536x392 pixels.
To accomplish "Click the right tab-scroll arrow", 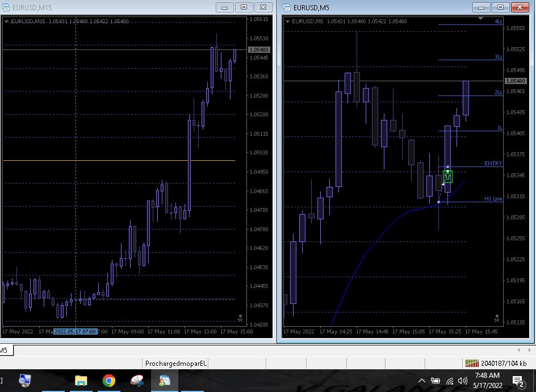I will pos(529,350).
